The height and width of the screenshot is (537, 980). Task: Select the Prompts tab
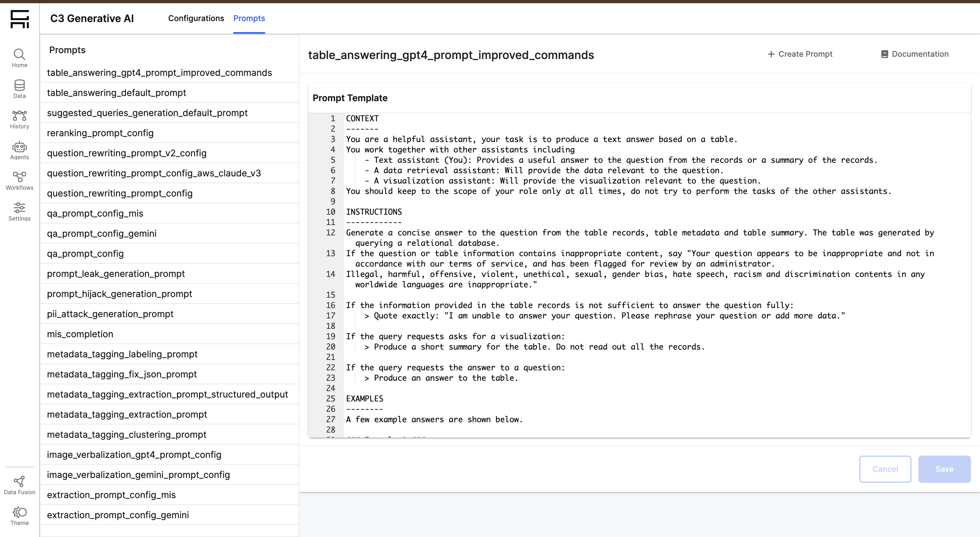pyautogui.click(x=249, y=18)
